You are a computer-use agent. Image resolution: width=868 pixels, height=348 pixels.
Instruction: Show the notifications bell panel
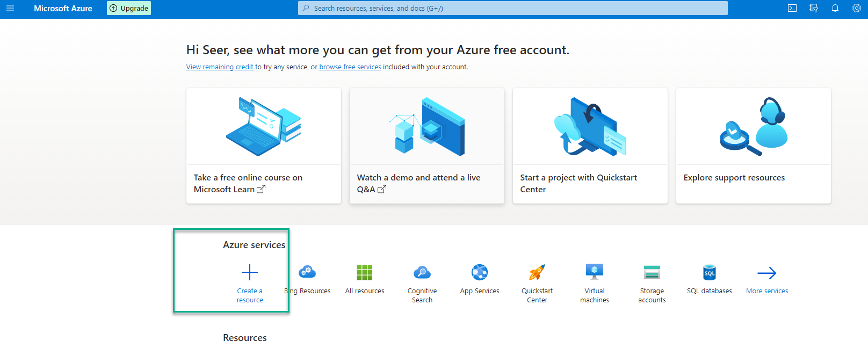coord(835,8)
